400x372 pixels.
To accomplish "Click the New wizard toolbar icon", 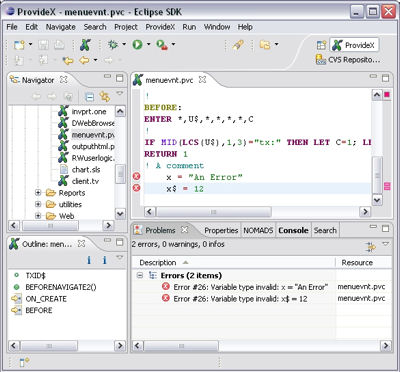I will coord(19,45).
